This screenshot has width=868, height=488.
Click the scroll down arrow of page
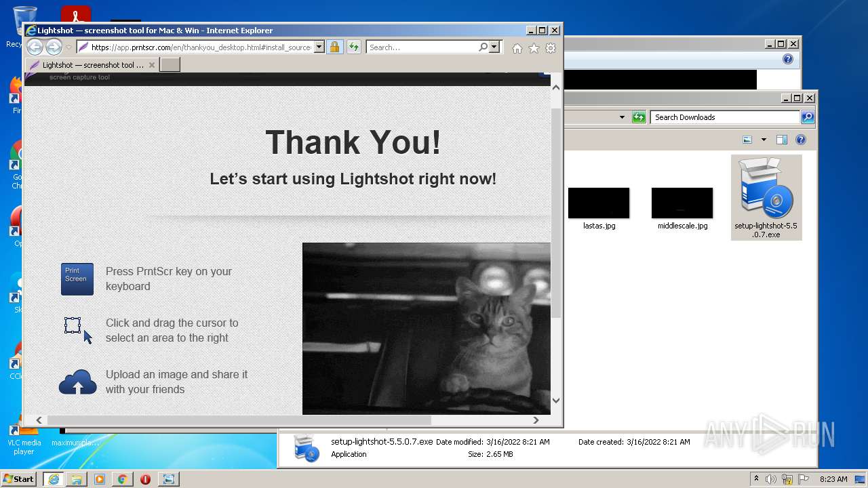pos(556,401)
